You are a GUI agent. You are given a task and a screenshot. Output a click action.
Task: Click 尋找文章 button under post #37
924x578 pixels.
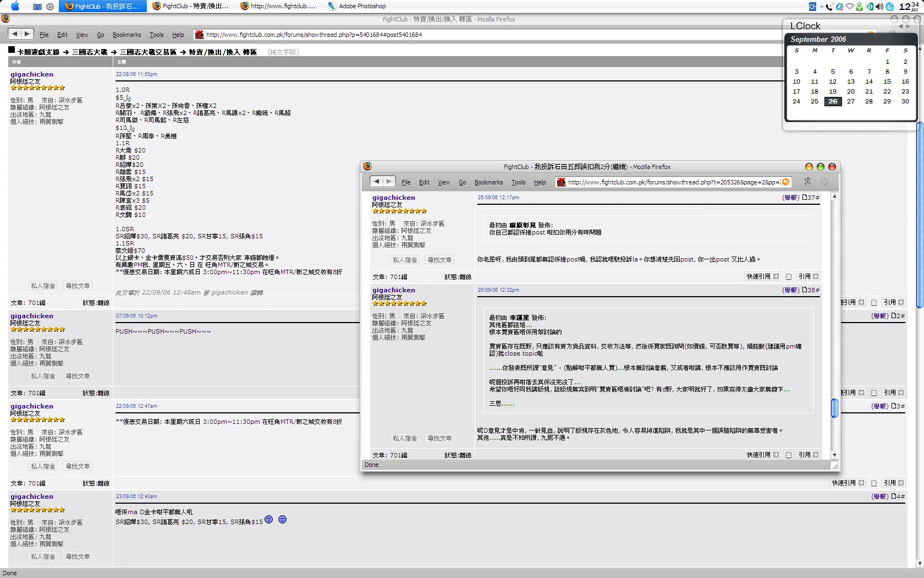(440, 260)
